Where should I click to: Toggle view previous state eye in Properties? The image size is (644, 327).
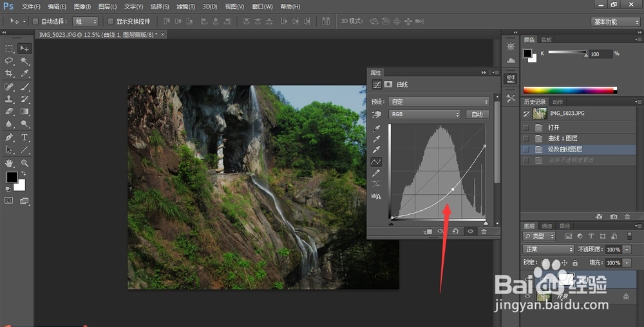(440, 231)
